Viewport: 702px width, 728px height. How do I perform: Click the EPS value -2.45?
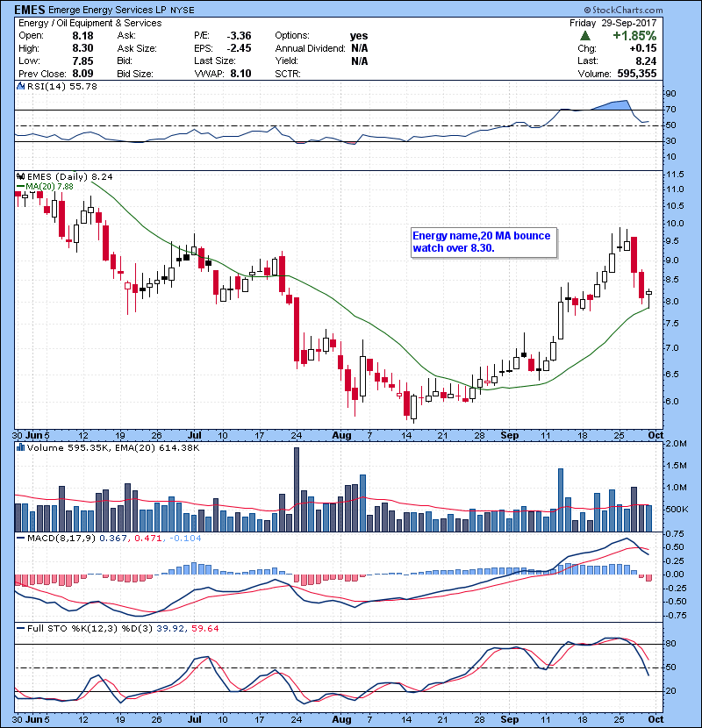click(x=239, y=48)
